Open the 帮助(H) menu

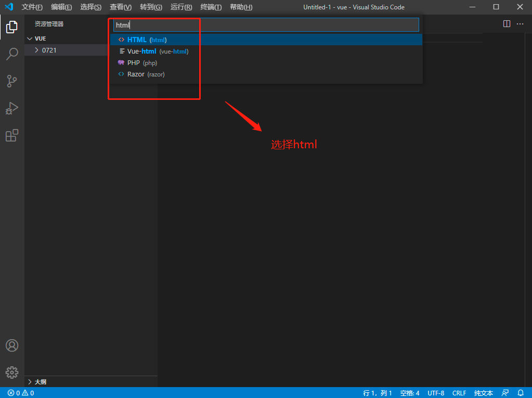click(241, 7)
